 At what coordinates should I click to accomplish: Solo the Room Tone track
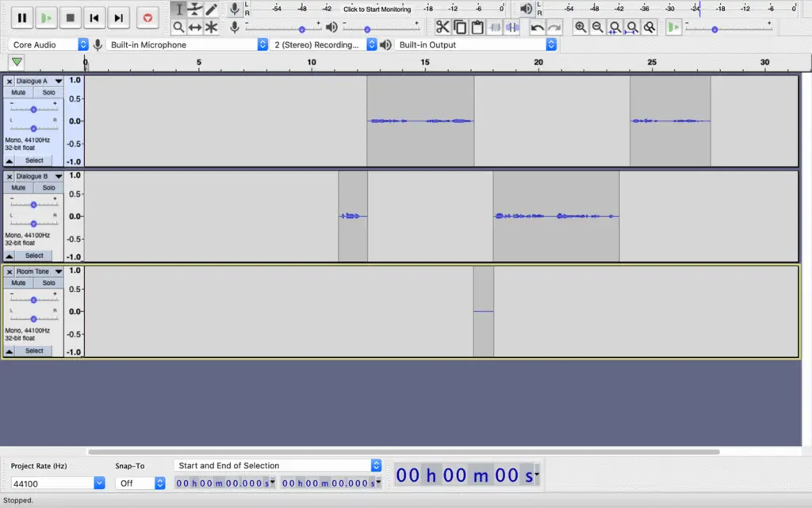pyautogui.click(x=48, y=283)
